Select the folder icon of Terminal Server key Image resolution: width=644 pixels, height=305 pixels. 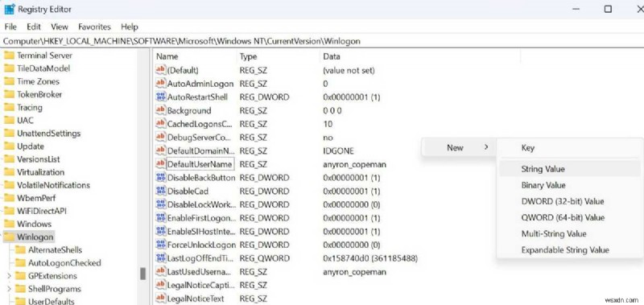pos(9,56)
